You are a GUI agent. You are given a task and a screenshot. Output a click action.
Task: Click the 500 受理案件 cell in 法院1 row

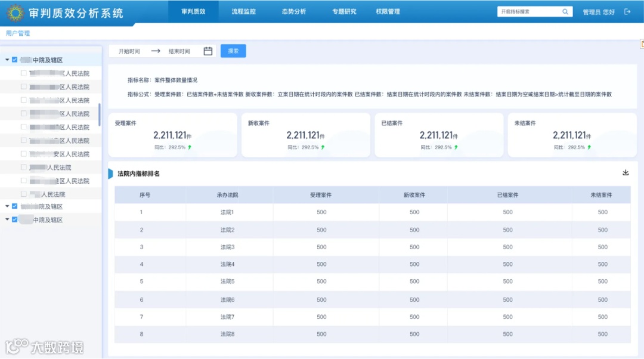(321, 212)
